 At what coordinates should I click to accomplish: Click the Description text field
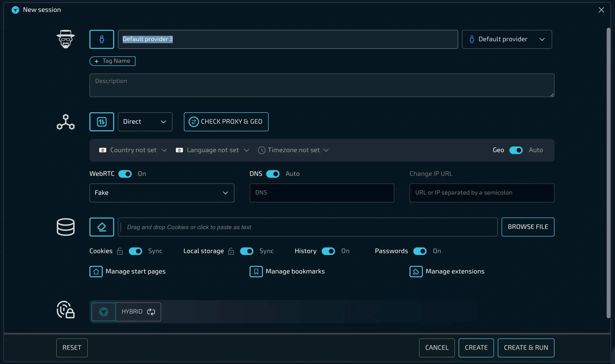pyautogui.click(x=321, y=85)
